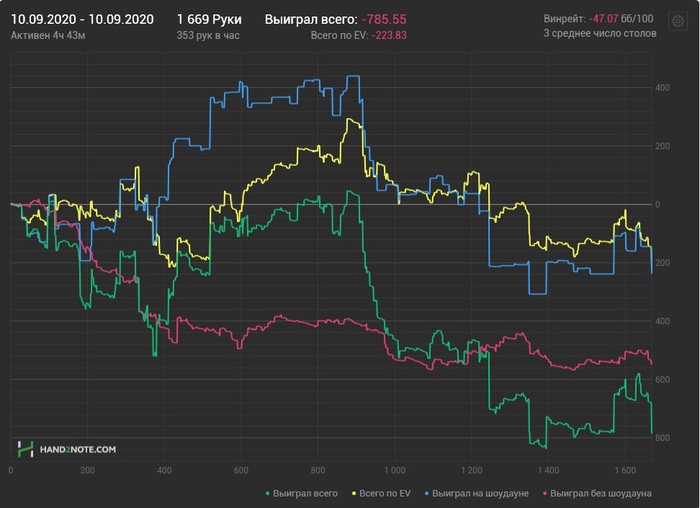Click the Выиграл на шоудауне legend label
This screenshot has width=700, height=508.
(x=480, y=494)
